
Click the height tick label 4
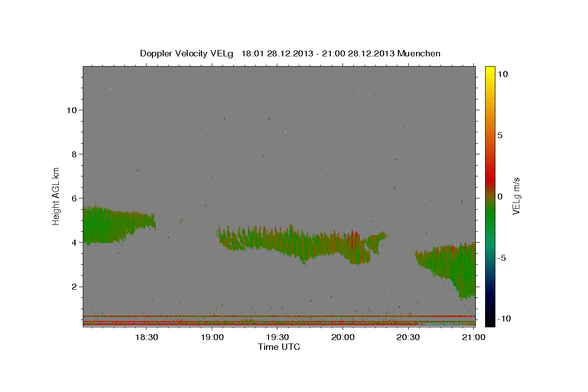74,243
